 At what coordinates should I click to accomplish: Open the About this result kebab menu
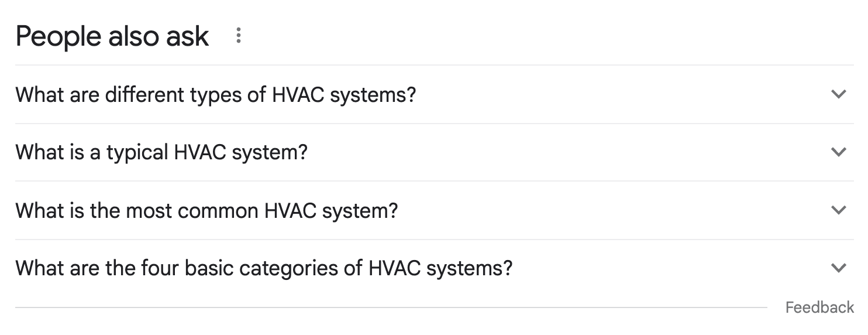click(x=238, y=36)
